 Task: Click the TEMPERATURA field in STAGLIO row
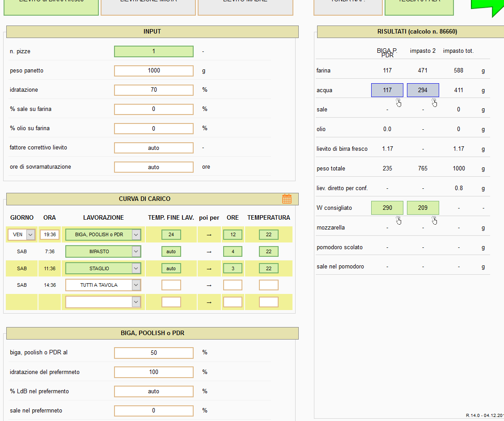coord(269,268)
